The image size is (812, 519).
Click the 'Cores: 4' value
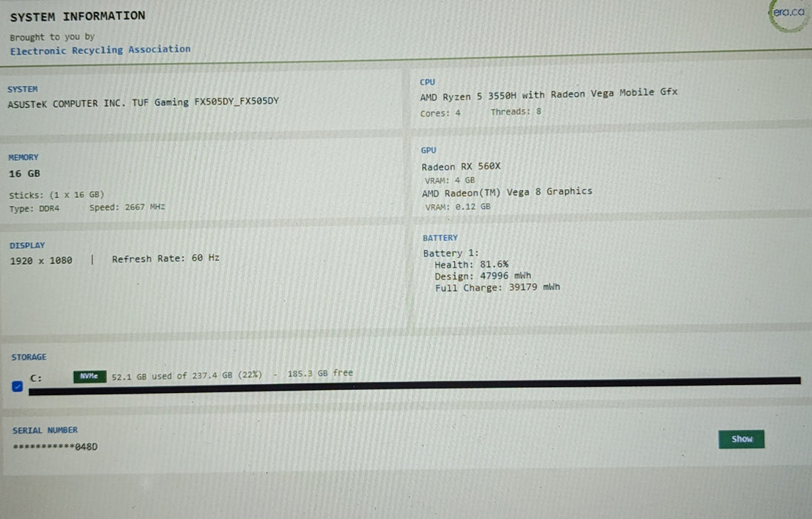pos(440,113)
